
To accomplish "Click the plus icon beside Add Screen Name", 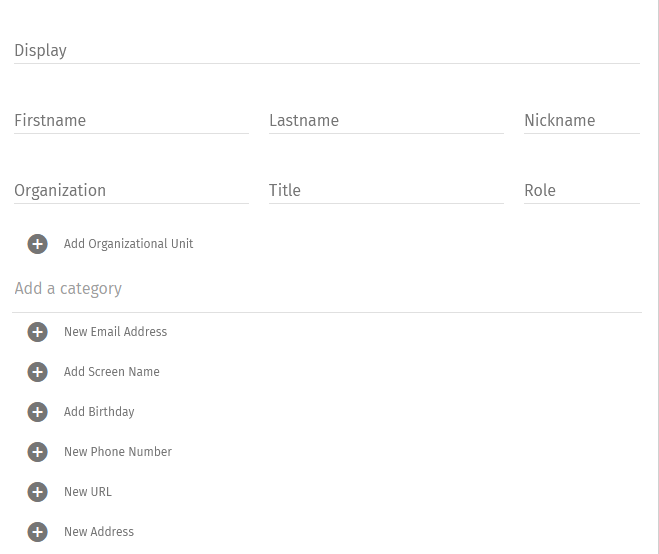I will (x=38, y=372).
